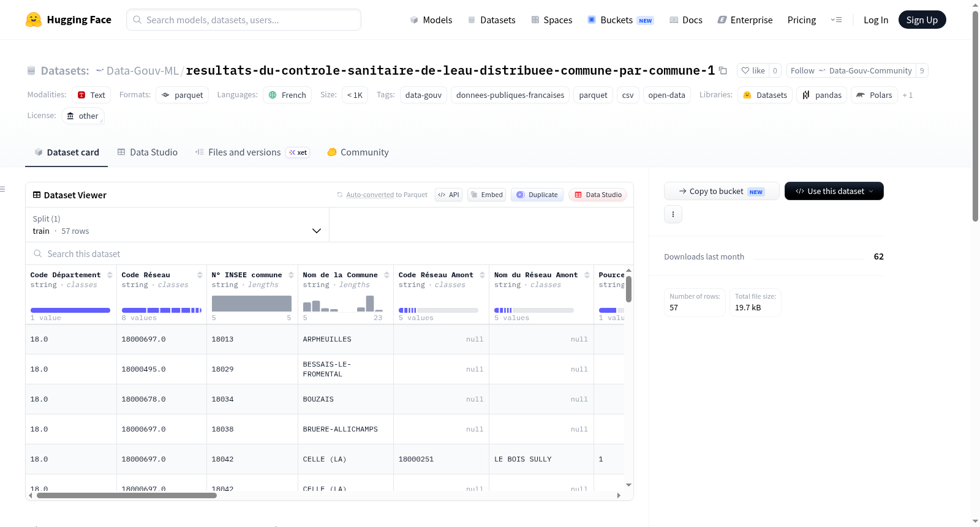This screenshot has height=527, width=980.
Task: Open the Files and versions tab
Action: 252,152
